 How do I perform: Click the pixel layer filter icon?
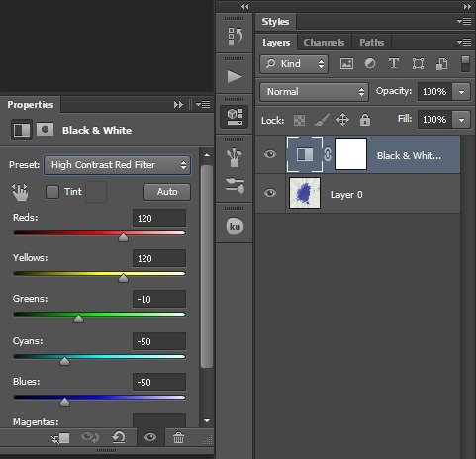coord(346,63)
